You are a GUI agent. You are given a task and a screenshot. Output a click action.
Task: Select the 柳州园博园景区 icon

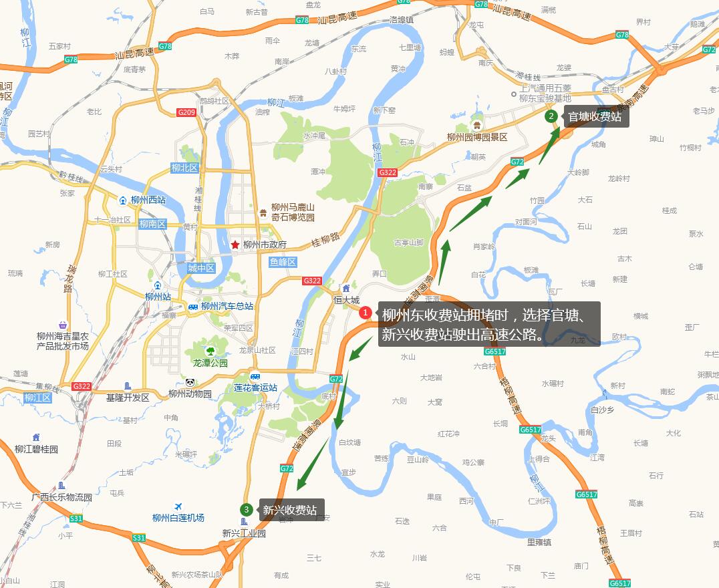[x=477, y=125]
